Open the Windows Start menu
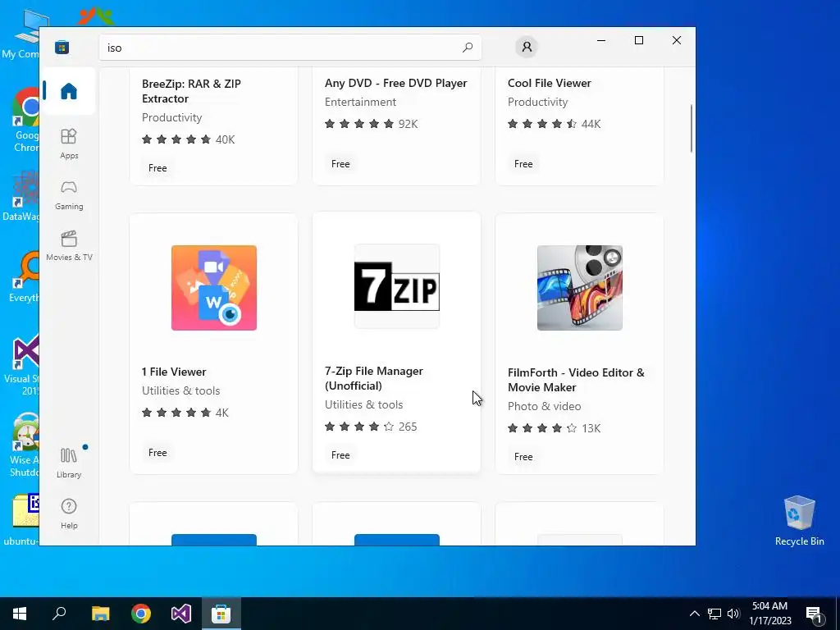The image size is (840, 630). pyautogui.click(x=20, y=614)
